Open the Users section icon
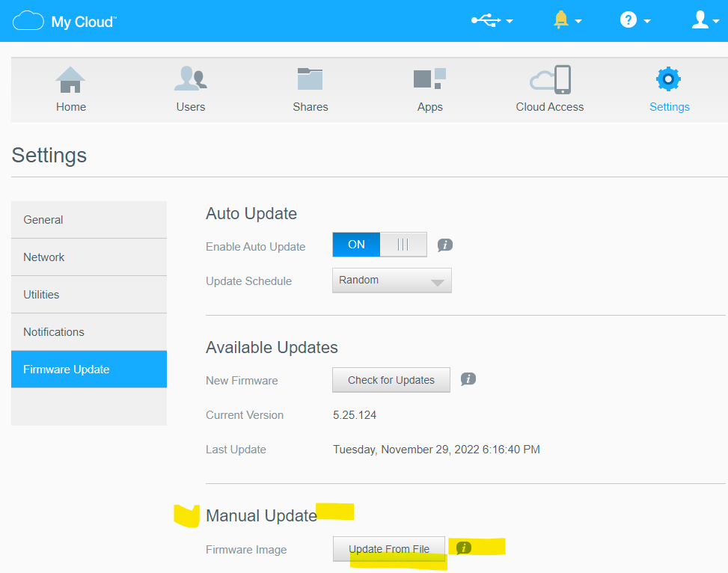Screen dimensions: 728x573 190,79
